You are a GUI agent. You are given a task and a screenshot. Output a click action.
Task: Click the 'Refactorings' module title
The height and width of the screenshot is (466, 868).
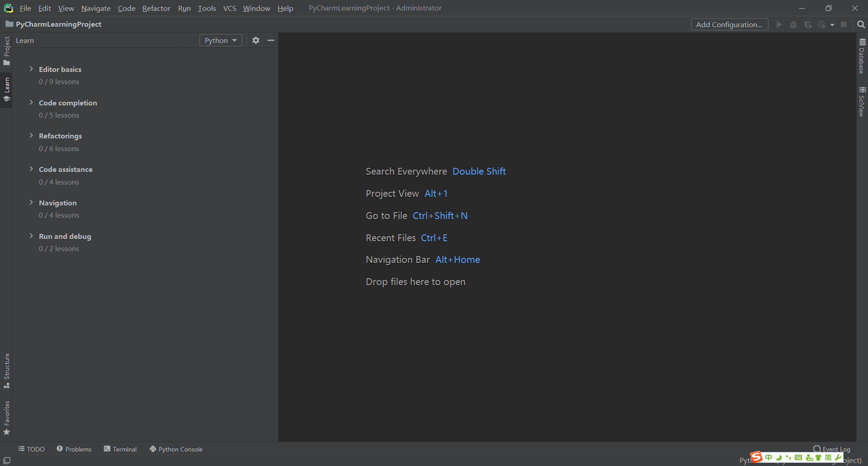60,136
